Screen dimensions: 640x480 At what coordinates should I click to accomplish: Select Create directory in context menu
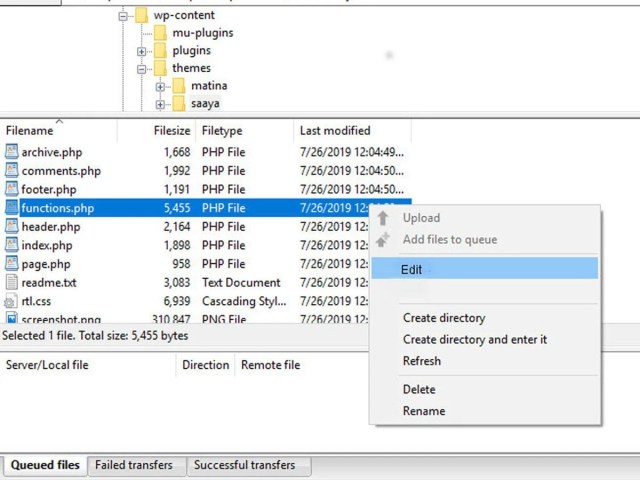click(x=485, y=318)
